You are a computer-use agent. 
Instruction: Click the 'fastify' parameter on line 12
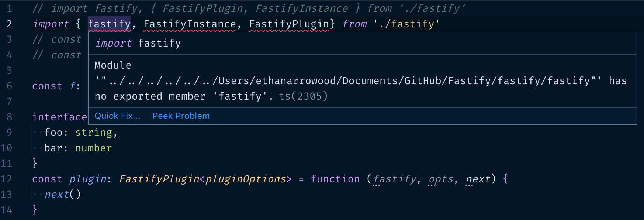[395, 179]
